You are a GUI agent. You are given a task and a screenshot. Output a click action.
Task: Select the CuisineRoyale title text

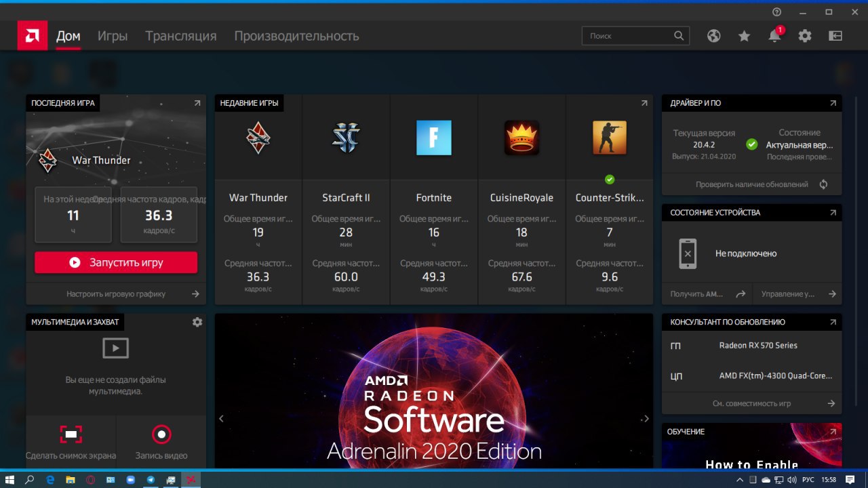[521, 198]
